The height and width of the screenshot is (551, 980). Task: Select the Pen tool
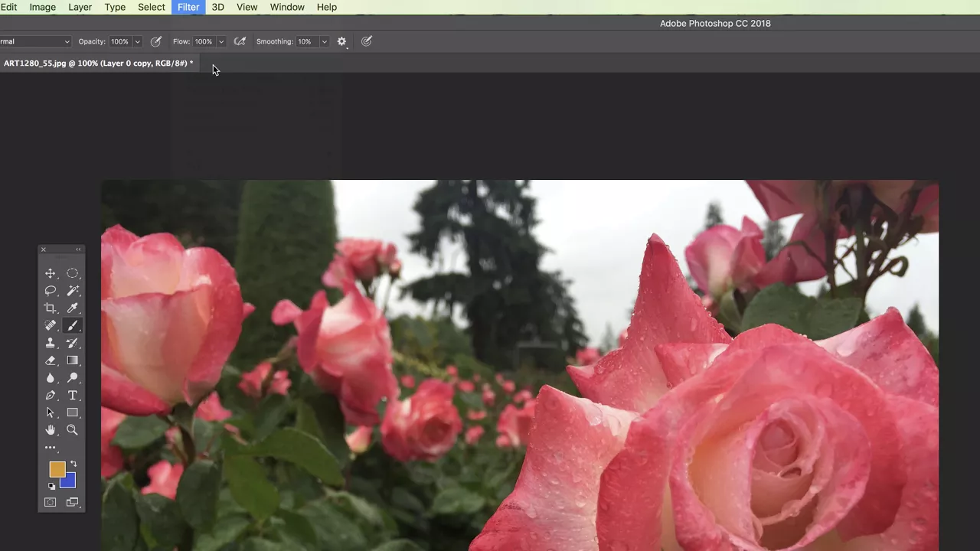point(51,396)
